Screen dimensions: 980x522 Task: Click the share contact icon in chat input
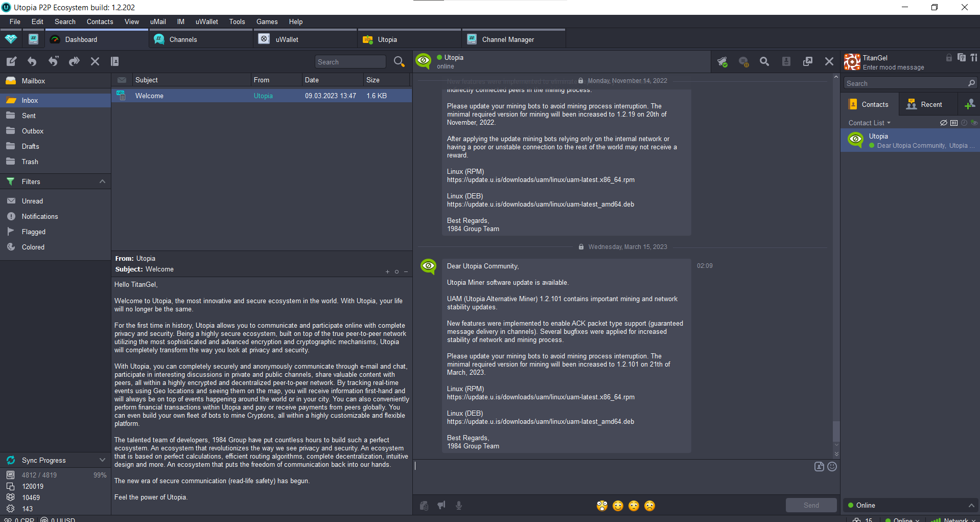[819, 466]
